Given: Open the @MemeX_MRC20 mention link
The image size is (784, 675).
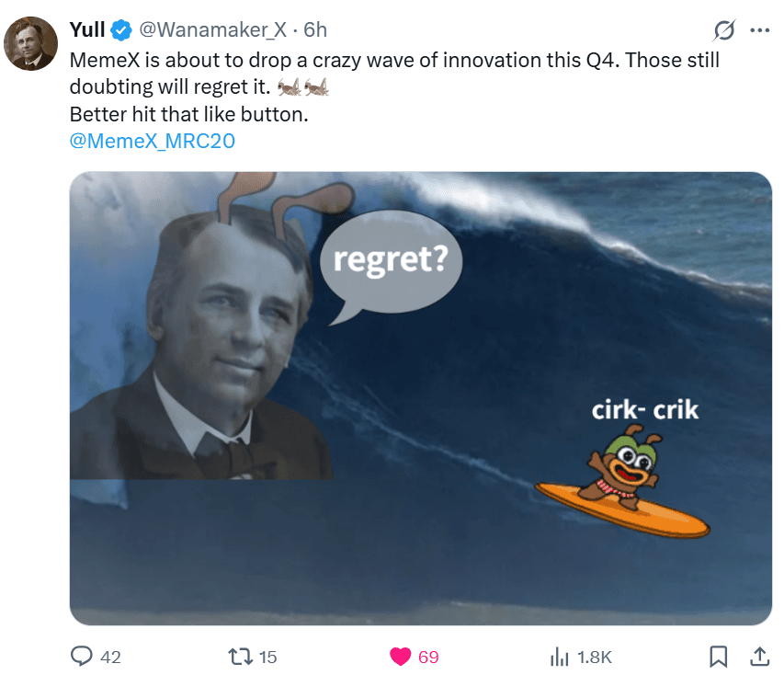Looking at the screenshot, I should (152, 141).
